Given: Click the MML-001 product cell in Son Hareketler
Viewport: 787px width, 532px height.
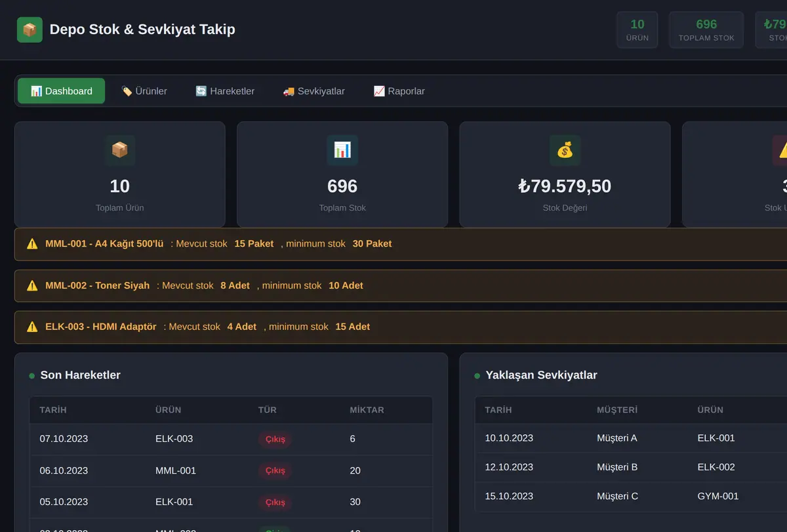Looking at the screenshot, I should 176,470.
